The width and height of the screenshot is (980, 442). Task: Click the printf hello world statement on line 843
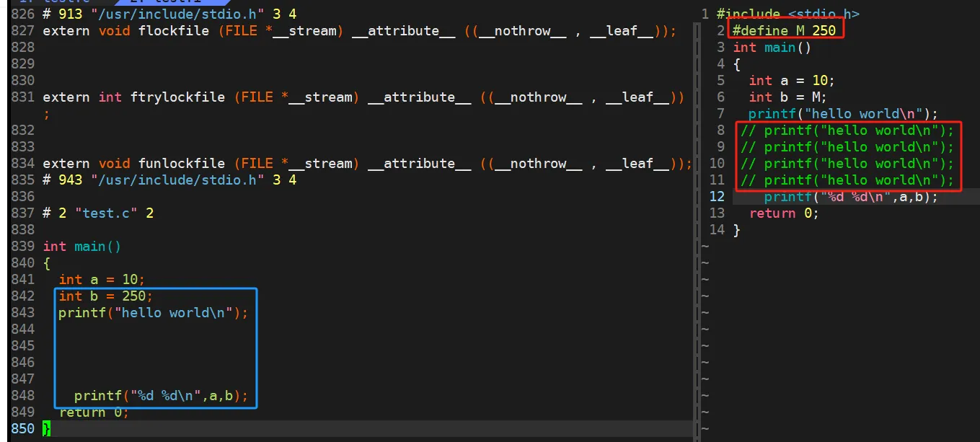pyautogui.click(x=154, y=313)
